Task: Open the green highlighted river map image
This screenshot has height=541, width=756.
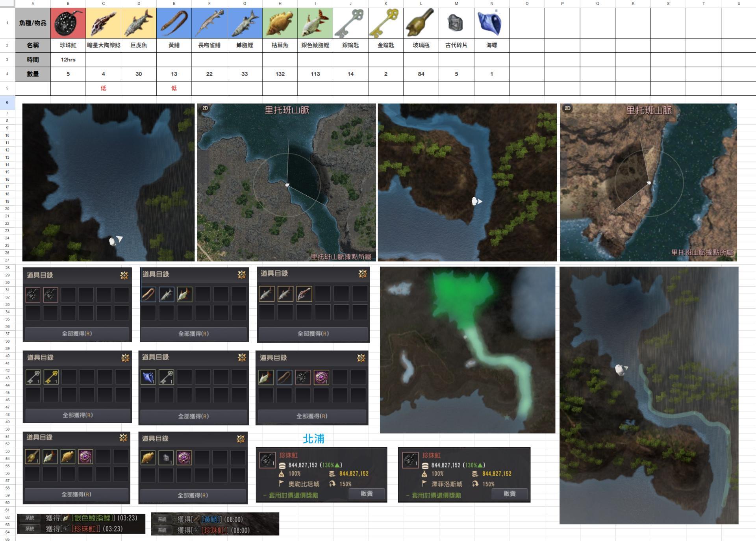Action: coord(467,350)
